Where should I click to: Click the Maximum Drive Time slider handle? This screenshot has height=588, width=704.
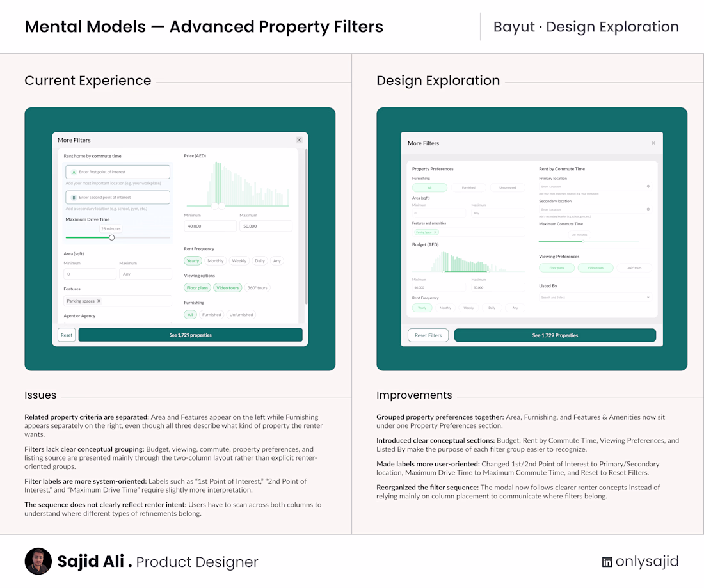pyautogui.click(x=112, y=237)
